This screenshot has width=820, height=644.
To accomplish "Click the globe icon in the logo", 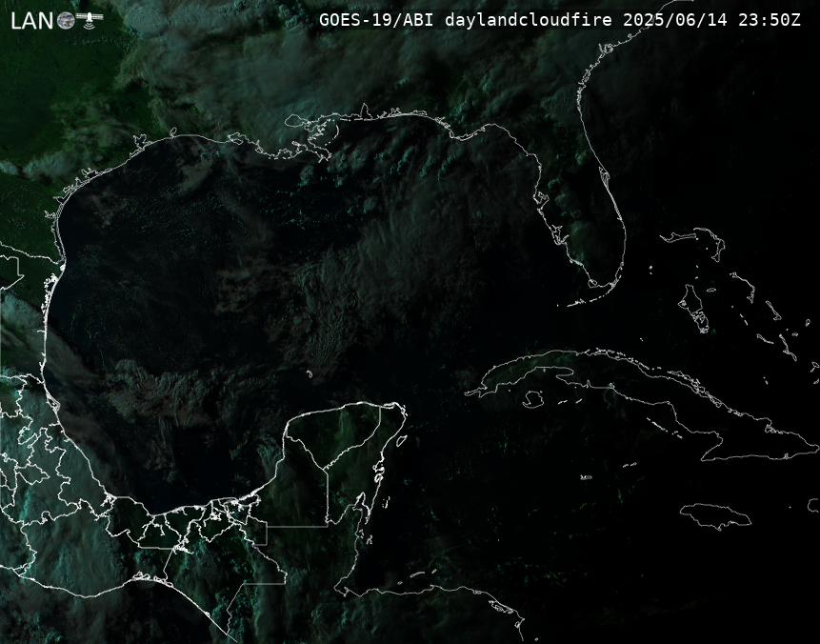I will pos(66,20).
